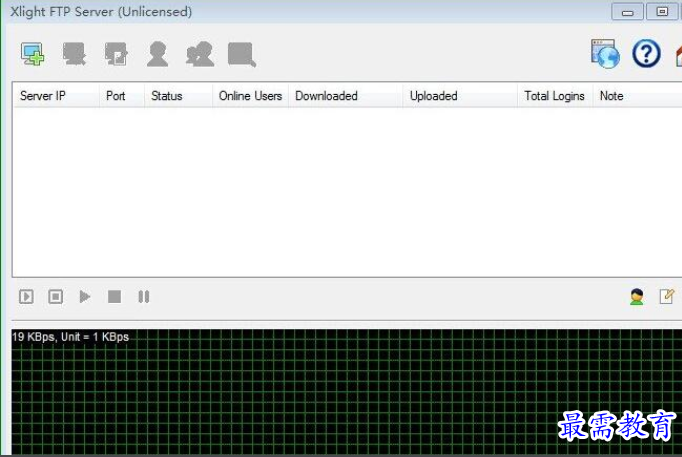Sort by the Online Users column header

pos(251,96)
